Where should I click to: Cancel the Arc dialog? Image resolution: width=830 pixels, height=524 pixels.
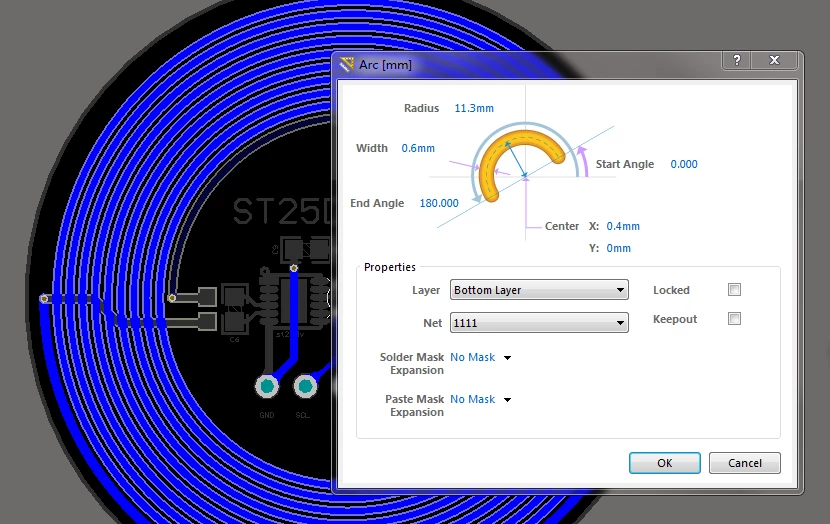click(744, 463)
